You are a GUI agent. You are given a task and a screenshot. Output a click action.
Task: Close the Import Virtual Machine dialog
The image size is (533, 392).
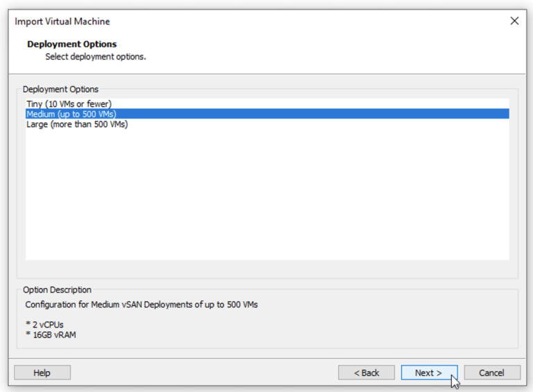coord(514,21)
